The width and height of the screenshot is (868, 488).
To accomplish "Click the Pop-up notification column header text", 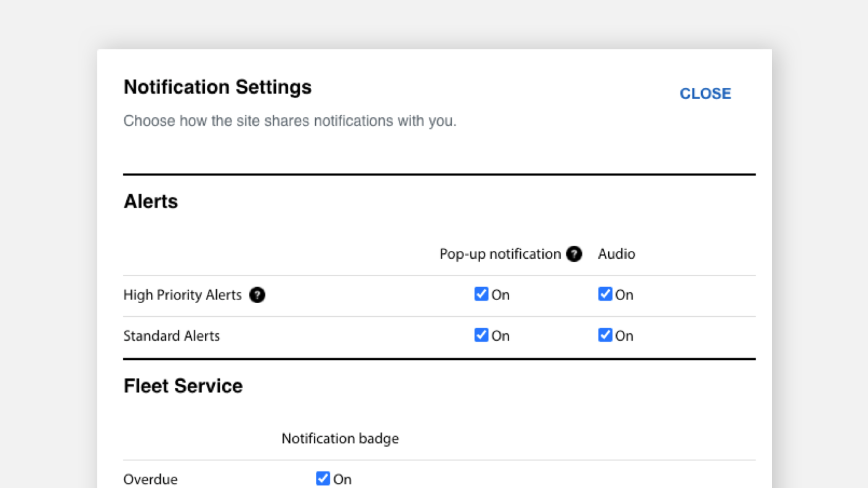I will point(500,254).
